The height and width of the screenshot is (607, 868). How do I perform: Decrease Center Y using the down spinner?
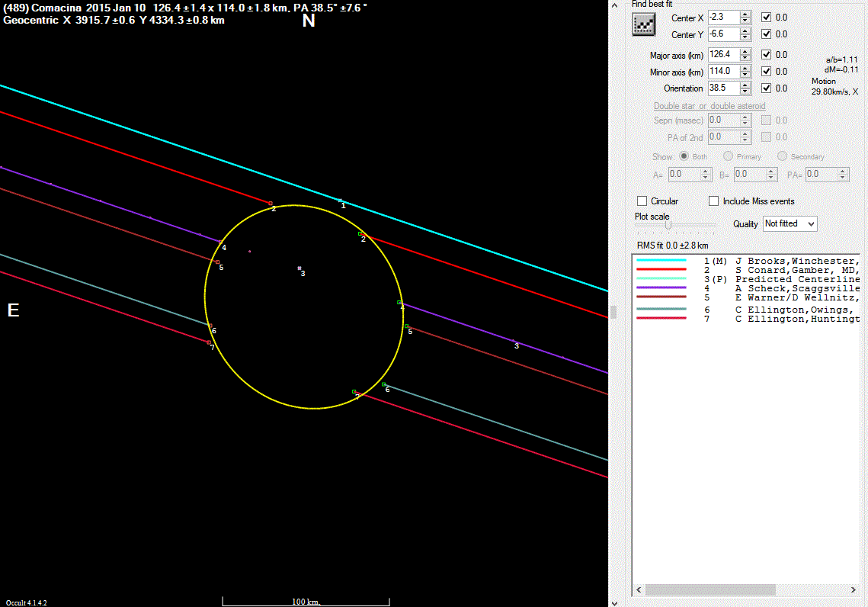(745, 38)
